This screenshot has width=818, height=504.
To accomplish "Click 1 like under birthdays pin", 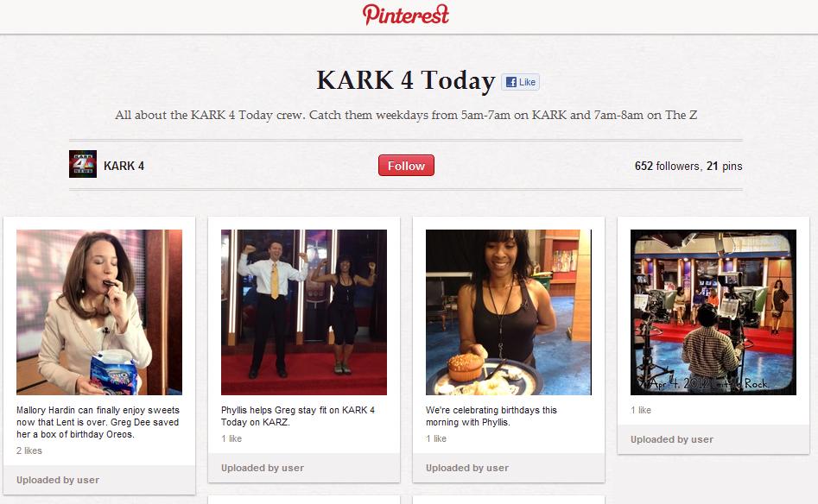I will (436, 439).
